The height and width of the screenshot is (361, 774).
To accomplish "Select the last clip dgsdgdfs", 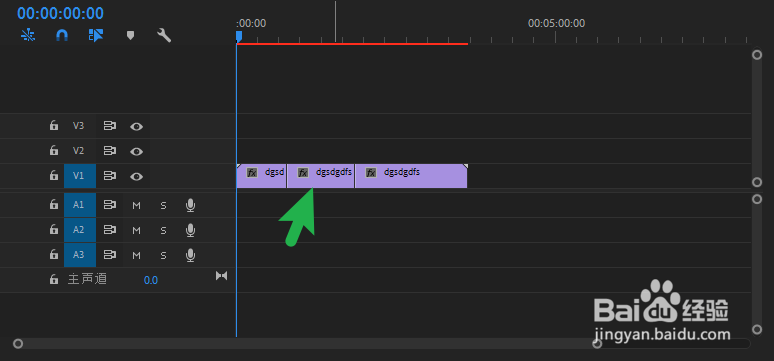I will click(411, 176).
